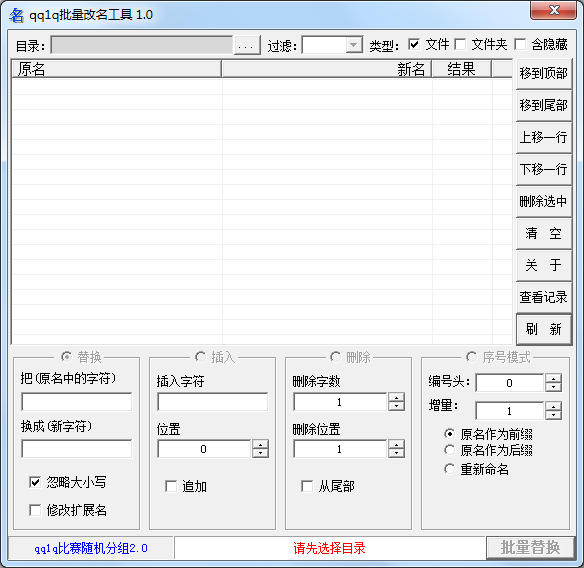Enable the 含隐藏 checkbox
Viewport: 584px width, 568px height.
520,44
